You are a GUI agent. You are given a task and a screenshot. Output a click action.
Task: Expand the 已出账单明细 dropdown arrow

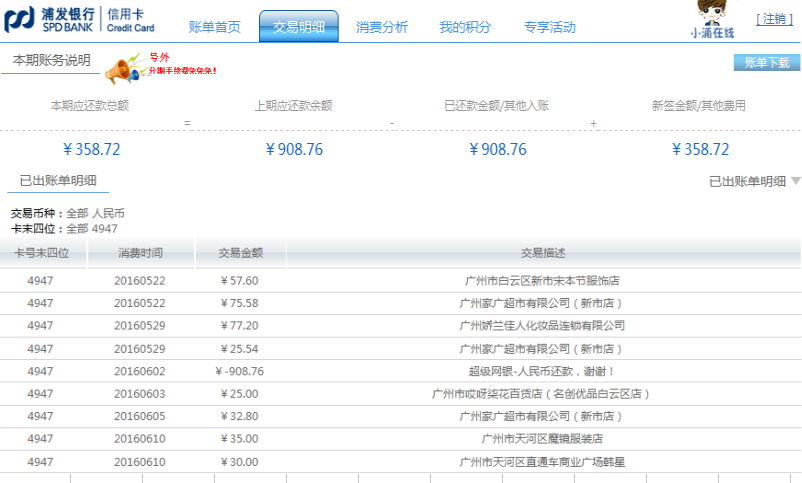pyautogui.click(x=795, y=181)
